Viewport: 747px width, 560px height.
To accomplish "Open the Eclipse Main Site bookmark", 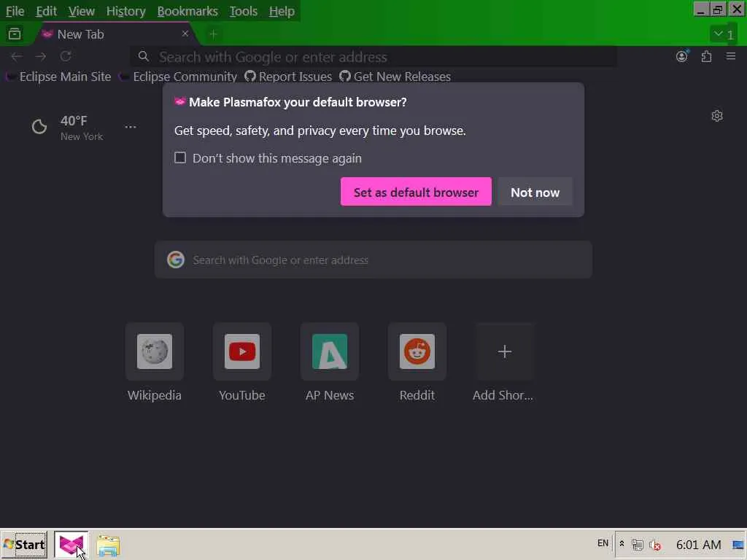I will tap(58, 77).
